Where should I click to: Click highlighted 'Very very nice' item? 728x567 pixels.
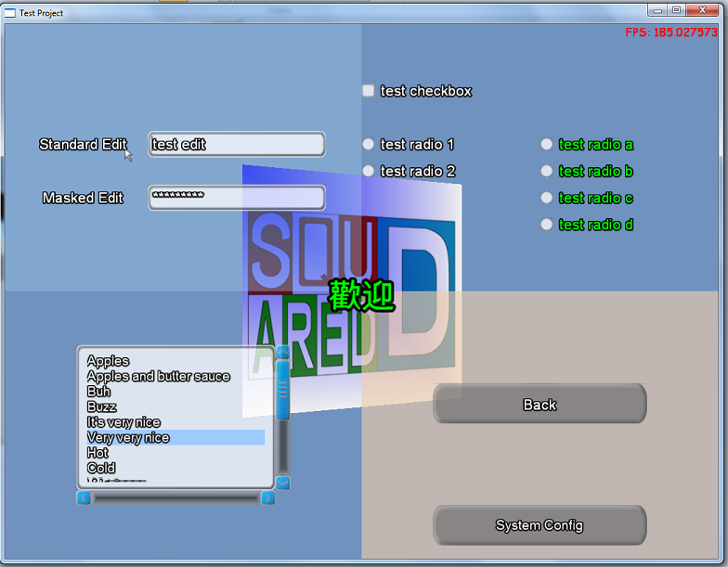point(175,438)
